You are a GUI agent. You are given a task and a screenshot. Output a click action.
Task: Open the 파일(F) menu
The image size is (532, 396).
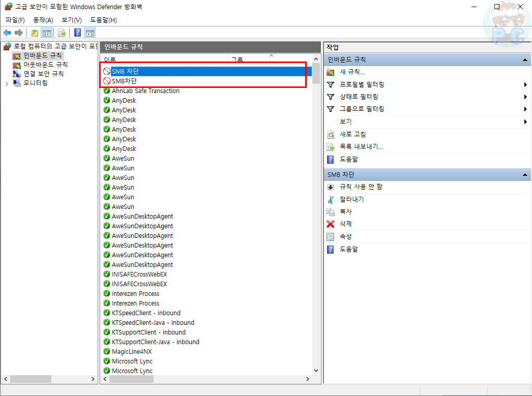pyautogui.click(x=15, y=20)
